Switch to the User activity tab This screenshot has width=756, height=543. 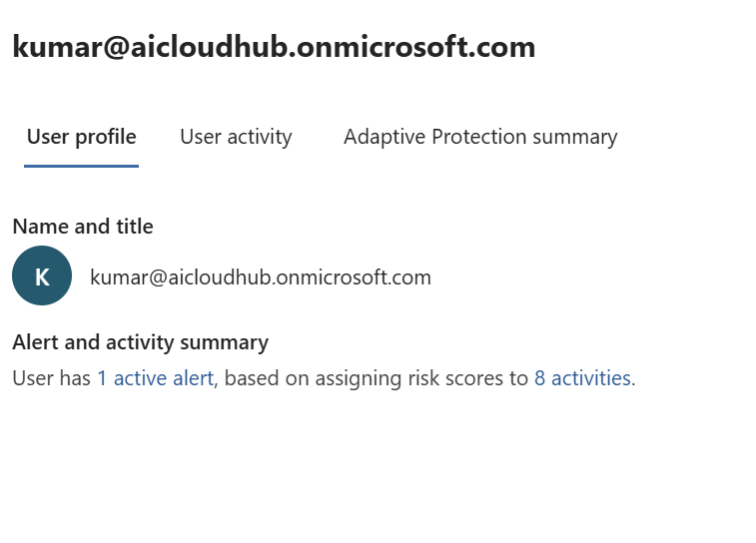coord(236,137)
